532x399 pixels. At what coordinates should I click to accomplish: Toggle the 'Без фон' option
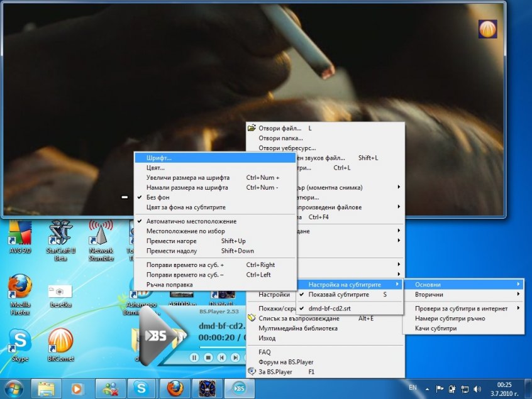coord(158,197)
